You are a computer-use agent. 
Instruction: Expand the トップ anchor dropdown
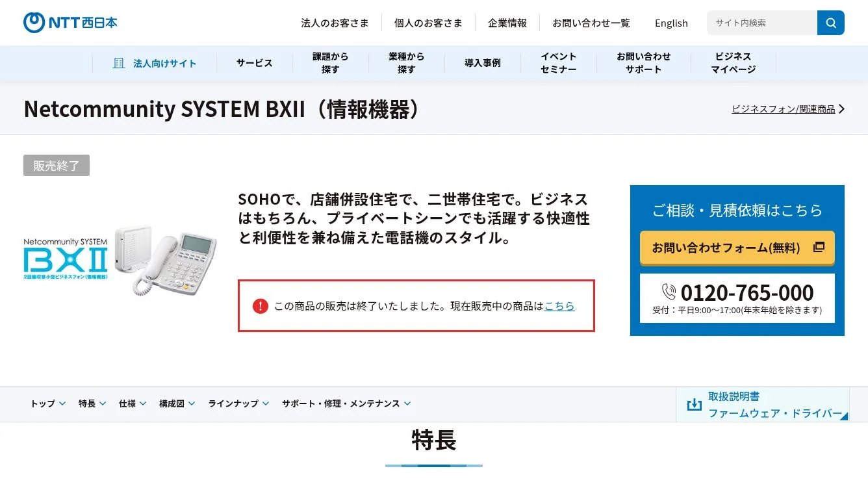48,403
